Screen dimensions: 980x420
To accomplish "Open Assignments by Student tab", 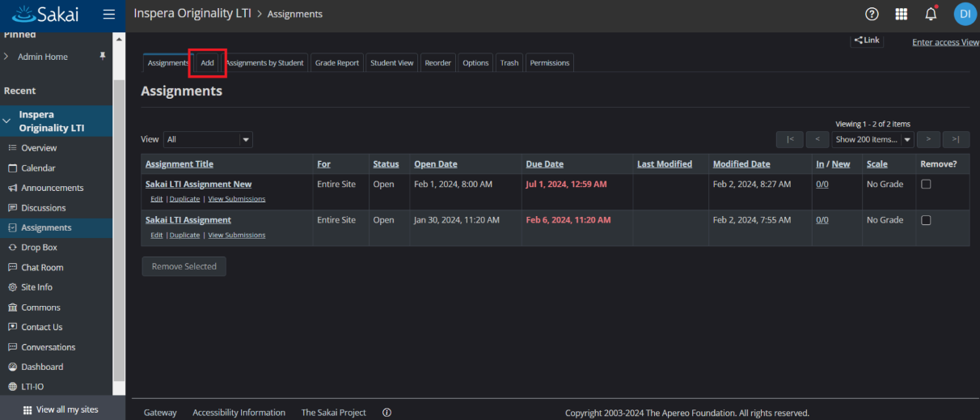I will (264, 62).
